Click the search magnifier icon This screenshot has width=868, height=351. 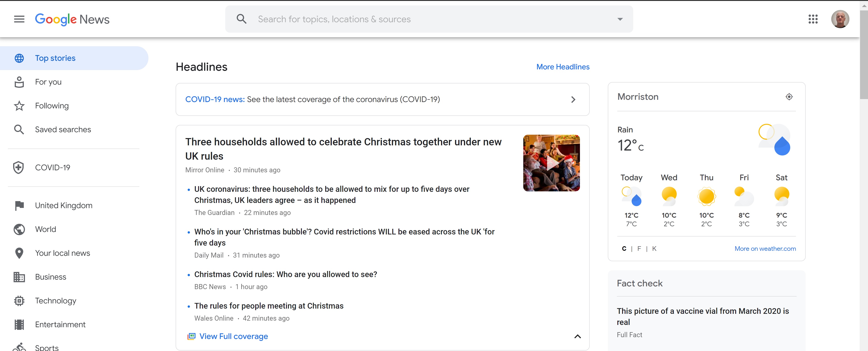[x=241, y=19]
